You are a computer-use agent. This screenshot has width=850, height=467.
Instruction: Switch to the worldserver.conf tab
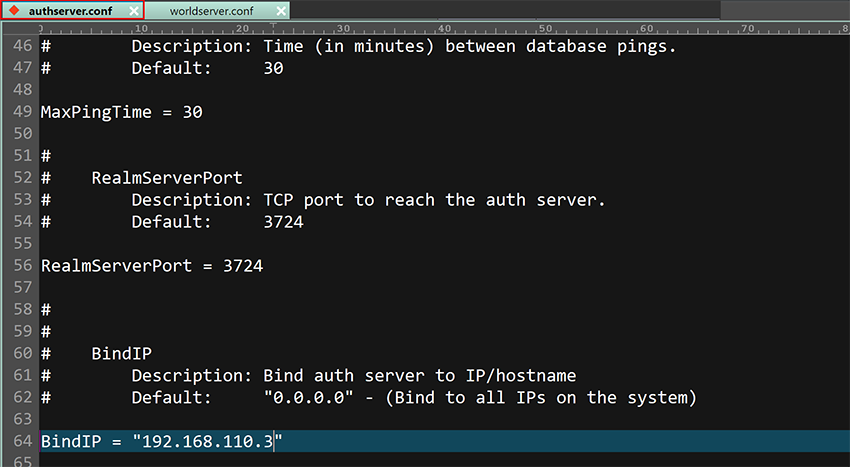tap(211, 11)
